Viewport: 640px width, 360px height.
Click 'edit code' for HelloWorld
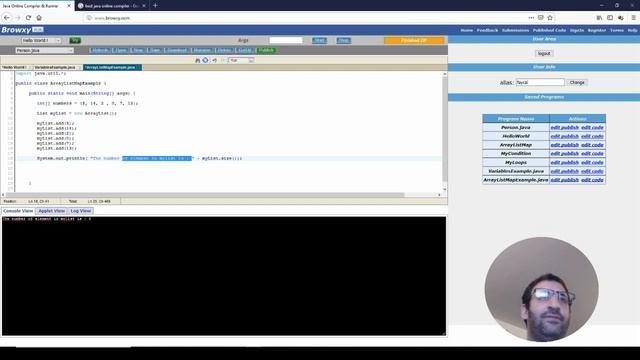(x=592, y=136)
